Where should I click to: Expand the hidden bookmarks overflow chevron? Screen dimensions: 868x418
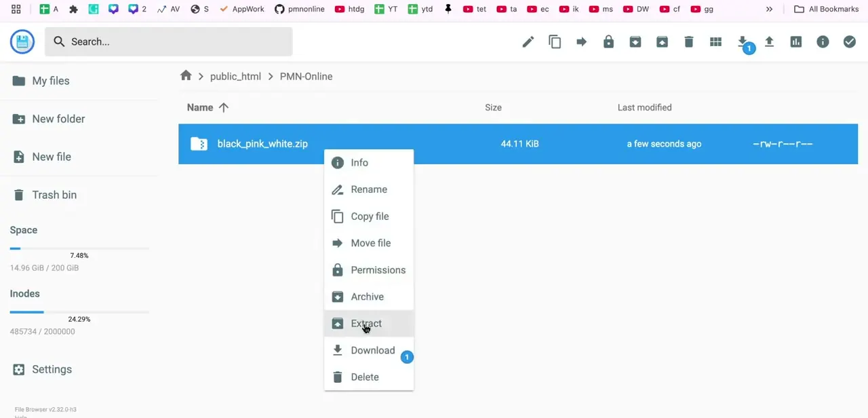(x=769, y=9)
